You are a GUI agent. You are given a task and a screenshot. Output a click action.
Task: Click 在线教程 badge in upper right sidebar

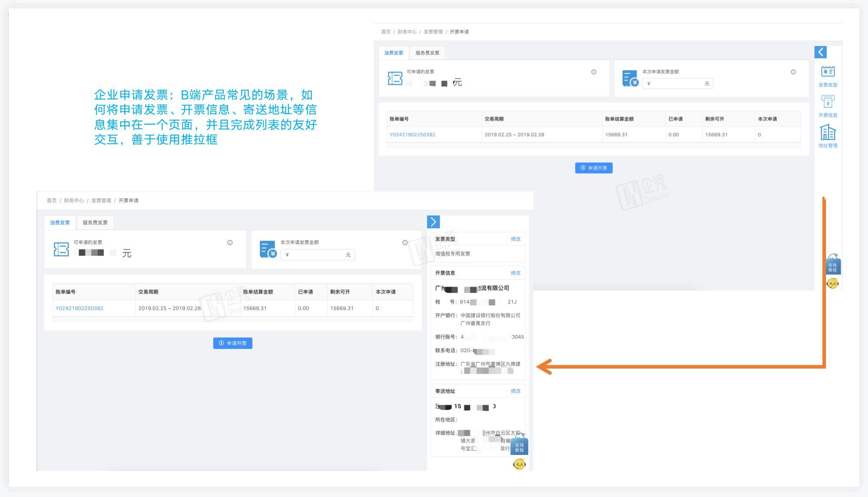pyautogui.click(x=833, y=267)
